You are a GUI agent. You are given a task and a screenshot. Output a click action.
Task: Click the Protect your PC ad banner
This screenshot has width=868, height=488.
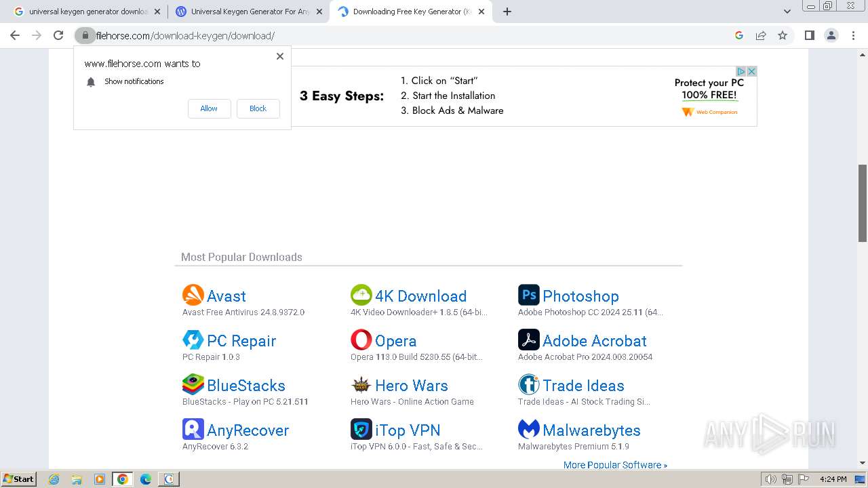[524, 96]
